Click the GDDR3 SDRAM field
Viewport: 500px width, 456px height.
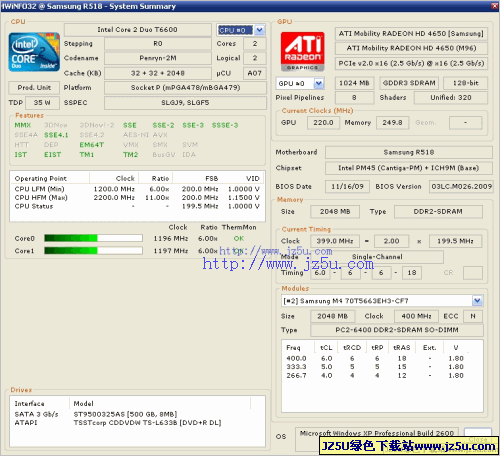pyautogui.click(x=409, y=83)
